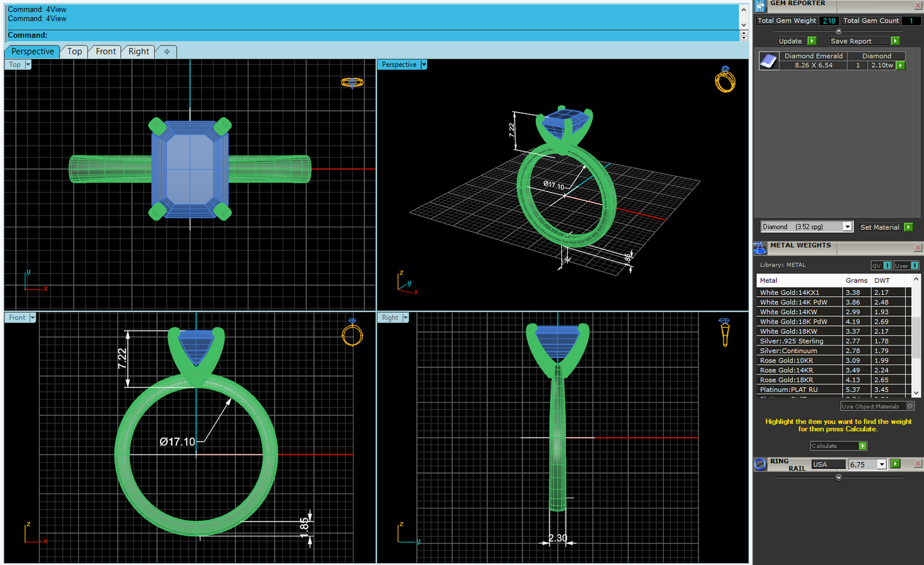Add a new viewport tab with plus icon
This screenshot has width=924, height=565.
click(167, 52)
